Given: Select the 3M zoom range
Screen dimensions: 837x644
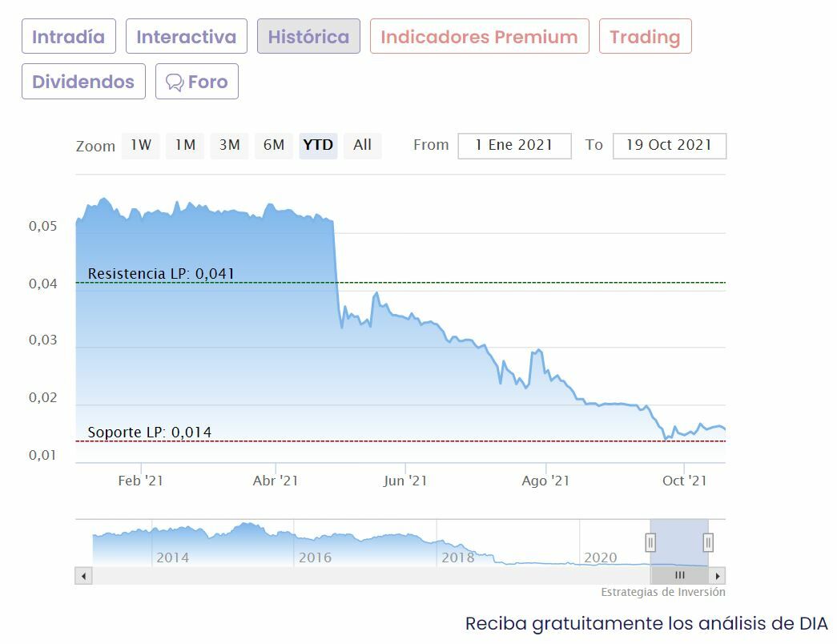Looking at the screenshot, I should 230,145.
